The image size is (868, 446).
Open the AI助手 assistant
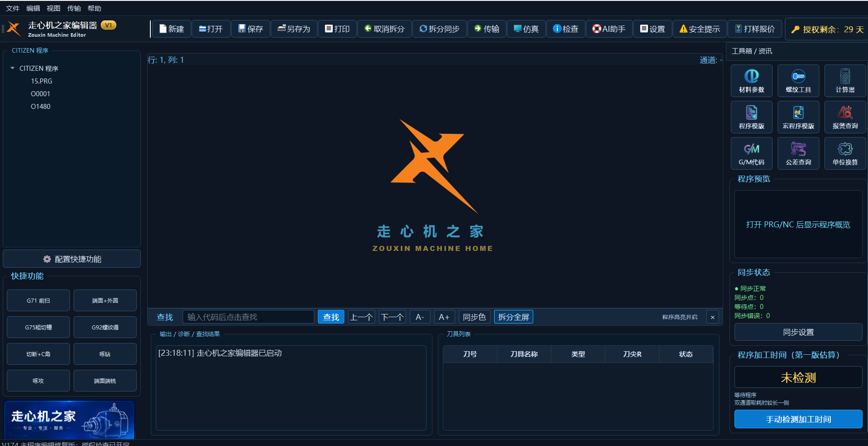click(609, 29)
